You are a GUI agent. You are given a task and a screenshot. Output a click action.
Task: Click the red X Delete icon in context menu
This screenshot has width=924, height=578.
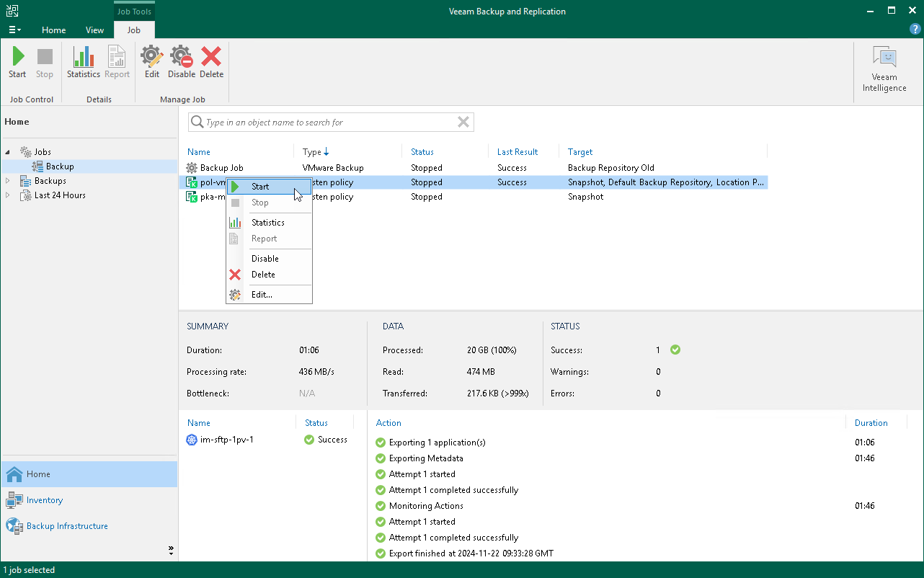[x=235, y=275]
